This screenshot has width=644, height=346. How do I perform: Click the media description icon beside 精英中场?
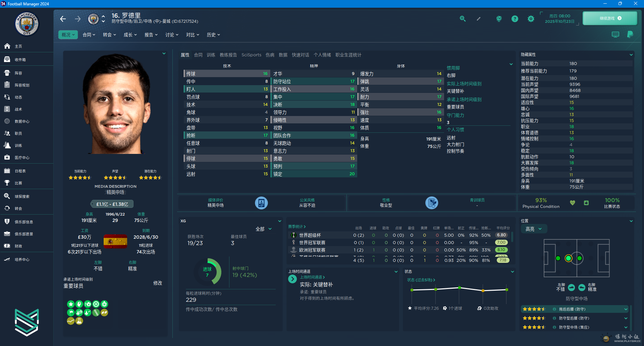pyautogui.click(x=261, y=203)
